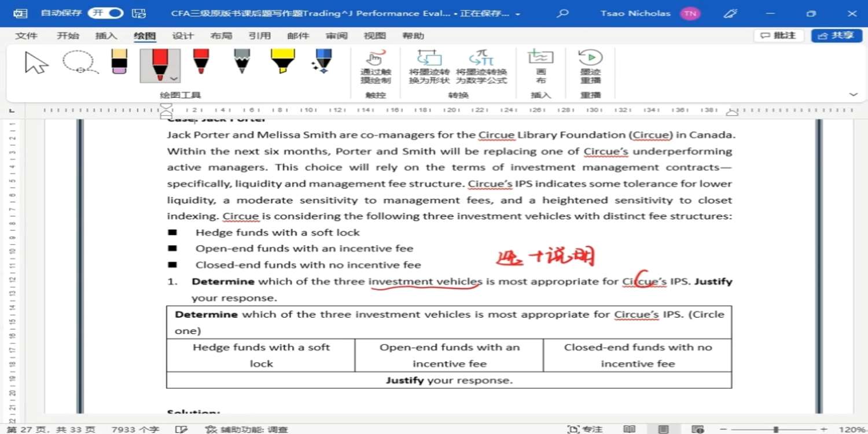Viewport: 868px width, 434px height.
Task: Click bullet 'Closed-end funds with no incentive fee'
Action: click(308, 265)
